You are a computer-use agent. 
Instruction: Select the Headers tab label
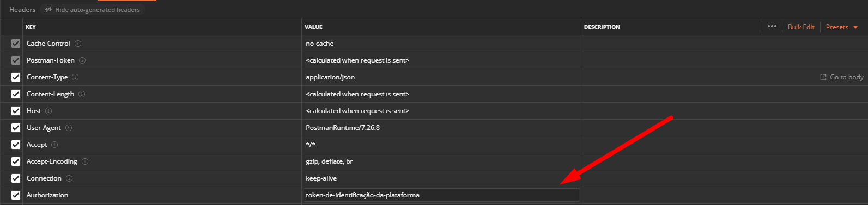click(22, 10)
